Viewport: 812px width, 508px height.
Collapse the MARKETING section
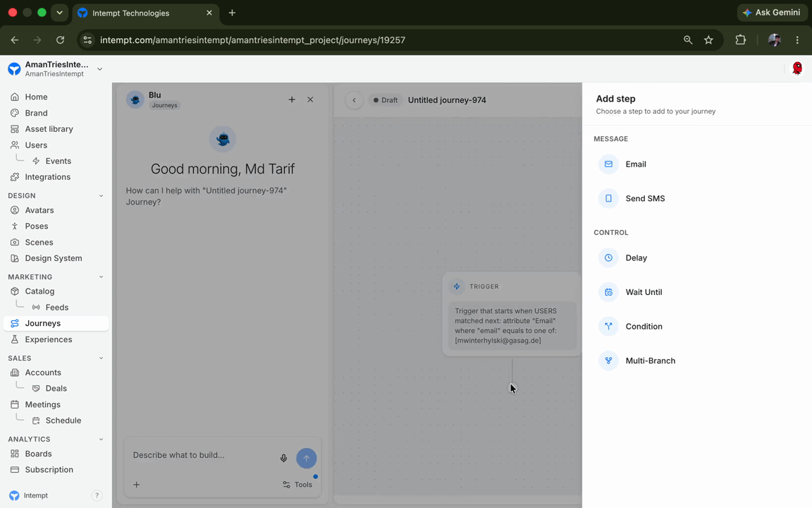point(101,277)
